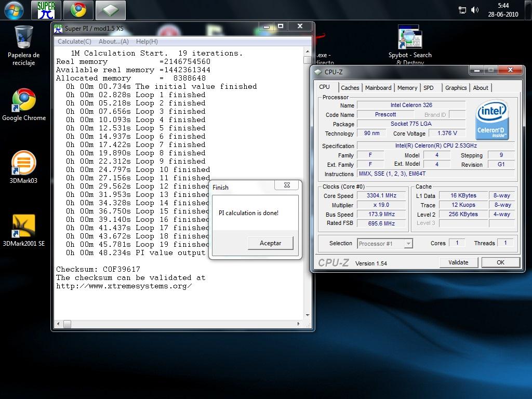Click the Validate button in CPU-Z
The height and width of the screenshot is (399, 532).
pos(458,262)
